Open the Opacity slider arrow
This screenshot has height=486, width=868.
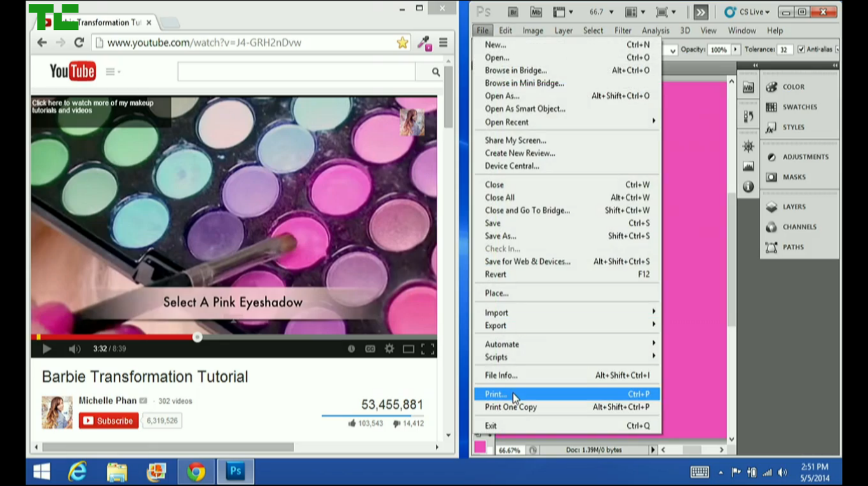click(736, 50)
